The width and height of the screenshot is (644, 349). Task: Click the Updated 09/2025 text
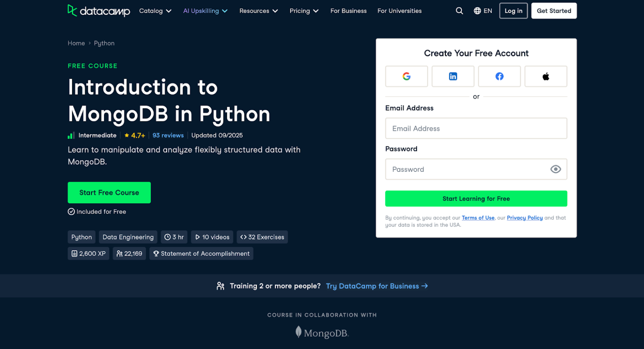(x=217, y=135)
